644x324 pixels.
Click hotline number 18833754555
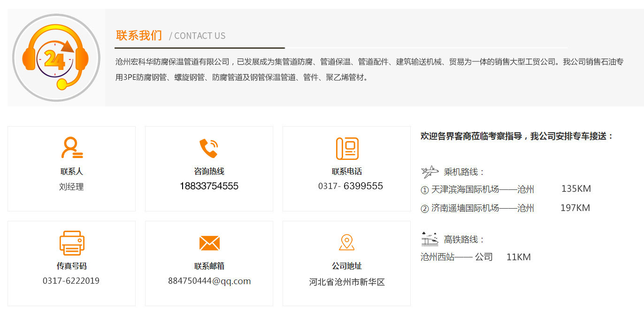(209, 186)
